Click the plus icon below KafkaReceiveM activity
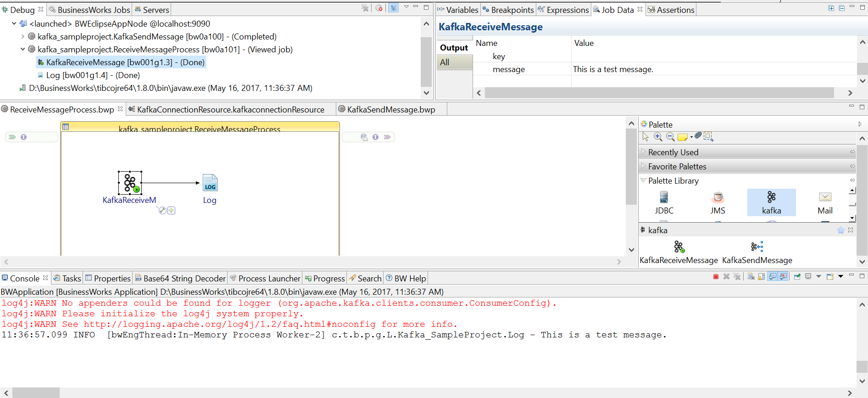The image size is (868, 398). click(171, 210)
